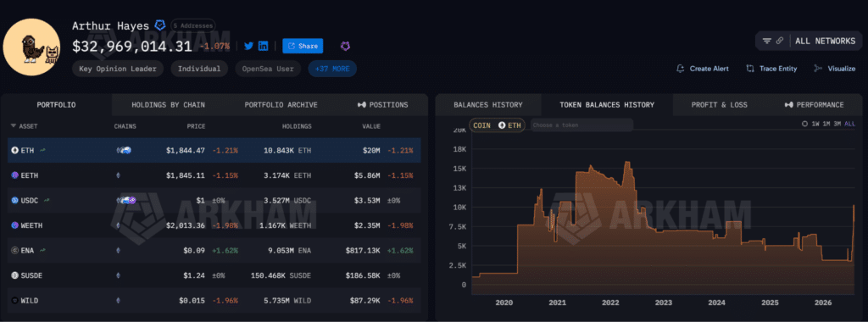The image size is (868, 322).
Task: Open the POSITIONS tab
Action: [x=382, y=104]
